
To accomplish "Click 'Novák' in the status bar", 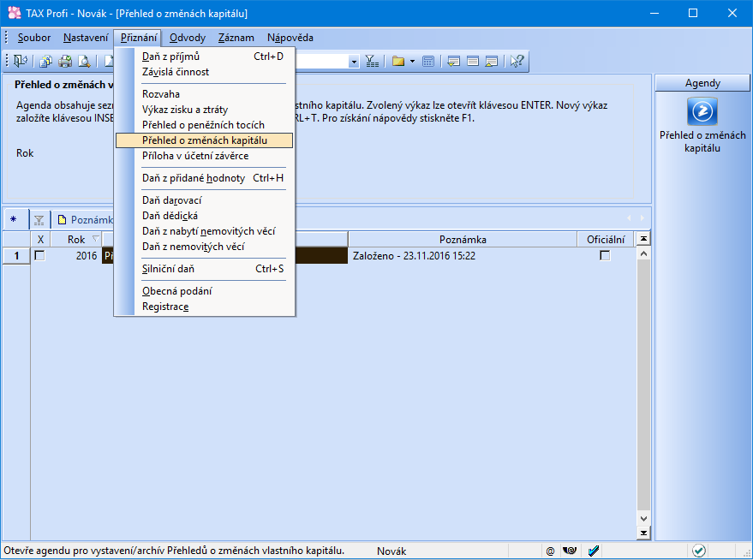I will click(x=391, y=551).
